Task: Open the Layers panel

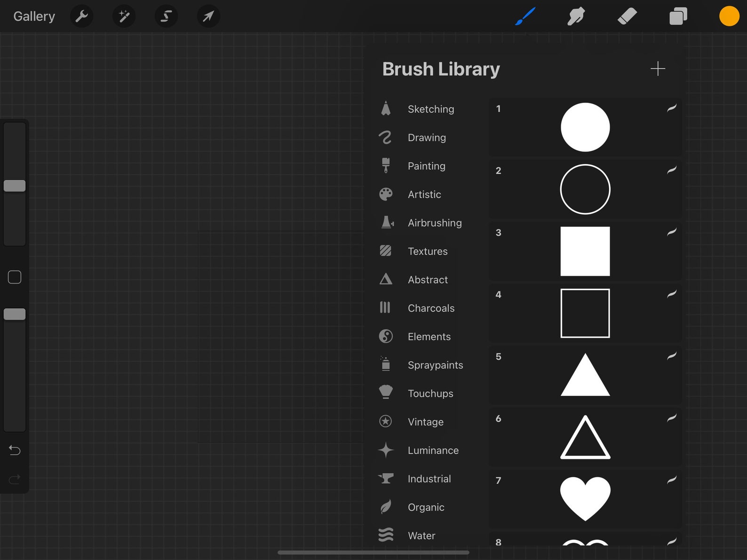Action: [x=678, y=16]
